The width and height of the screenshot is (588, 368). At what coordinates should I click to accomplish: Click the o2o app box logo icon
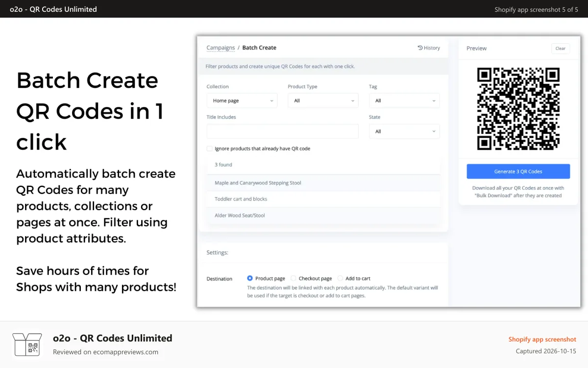[27, 344]
